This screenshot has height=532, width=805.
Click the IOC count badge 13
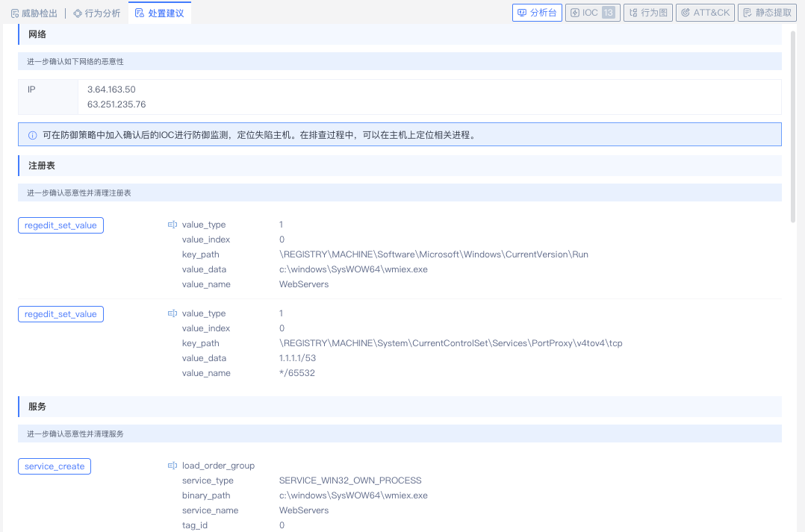609,13
